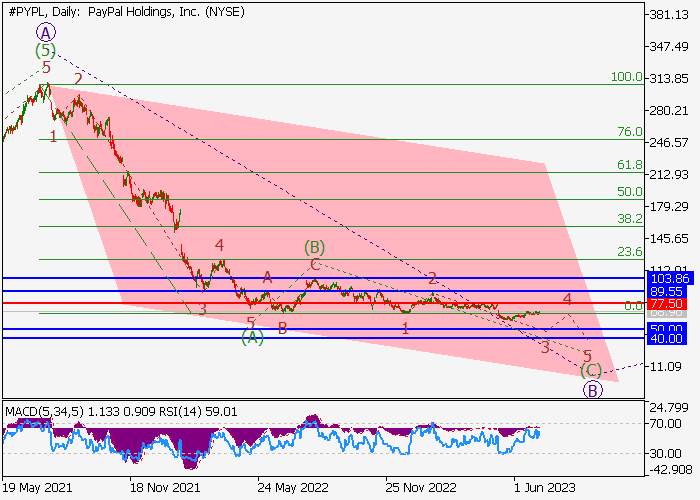Click the '19 May 2021' date label

coord(37,487)
